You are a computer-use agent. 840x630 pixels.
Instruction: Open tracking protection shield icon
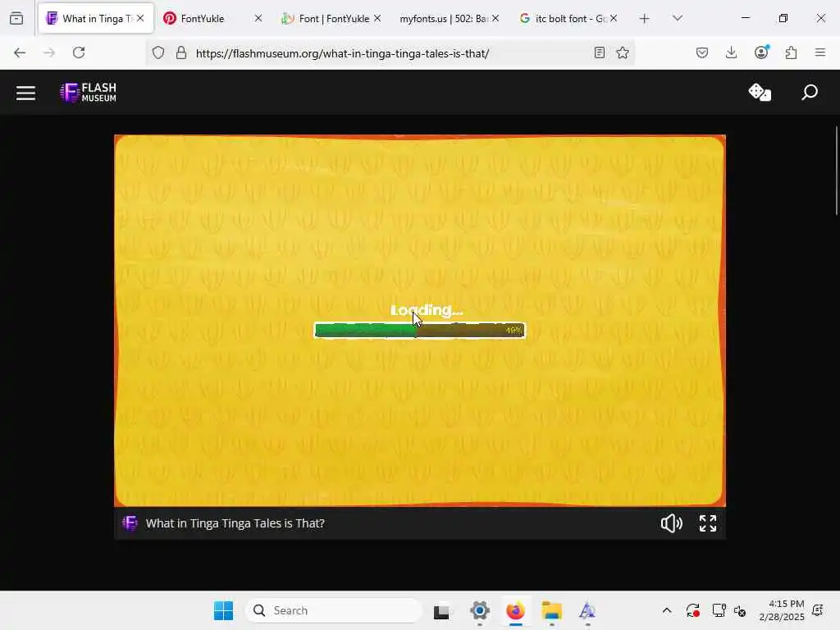coord(158,52)
